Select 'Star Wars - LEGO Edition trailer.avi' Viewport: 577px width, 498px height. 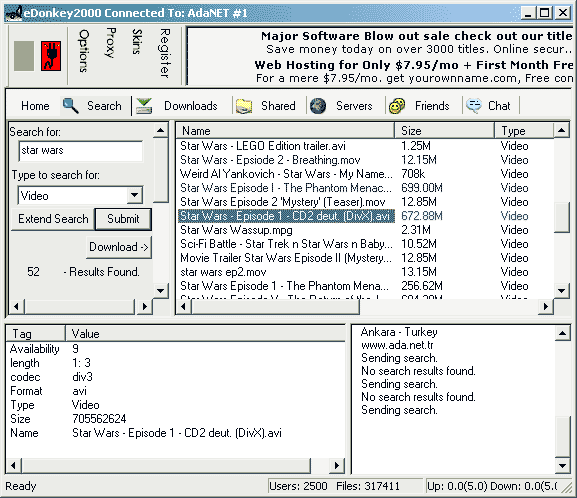(263, 146)
